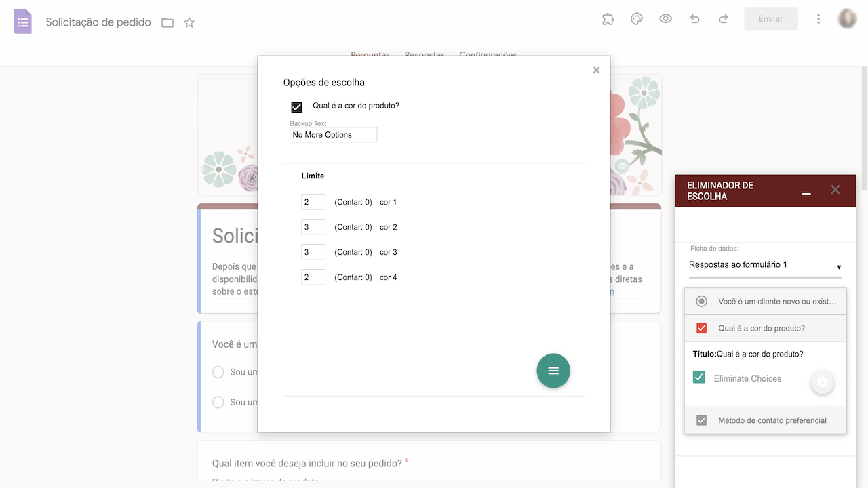Edit the limit field for cor 1
Viewport: 868px width, 488px height.
click(x=313, y=202)
